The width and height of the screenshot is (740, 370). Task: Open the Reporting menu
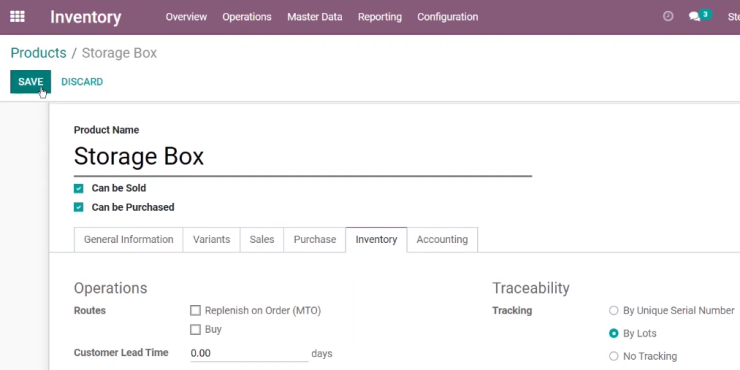pyautogui.click(x=380, y=17)
